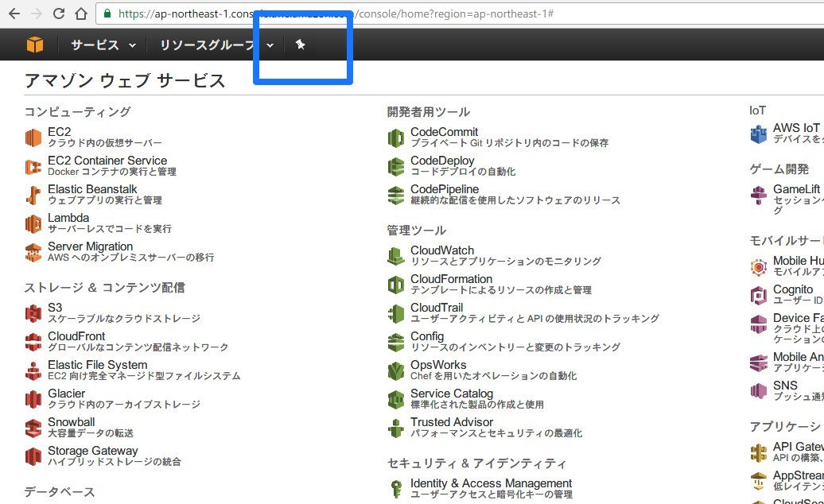Open the Identity & Access Management key icon

396,490
